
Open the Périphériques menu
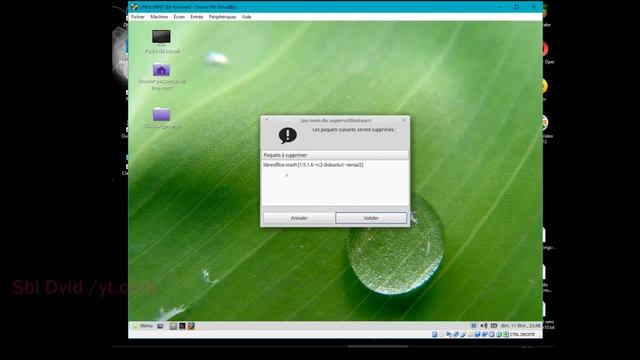click(222, 17)
